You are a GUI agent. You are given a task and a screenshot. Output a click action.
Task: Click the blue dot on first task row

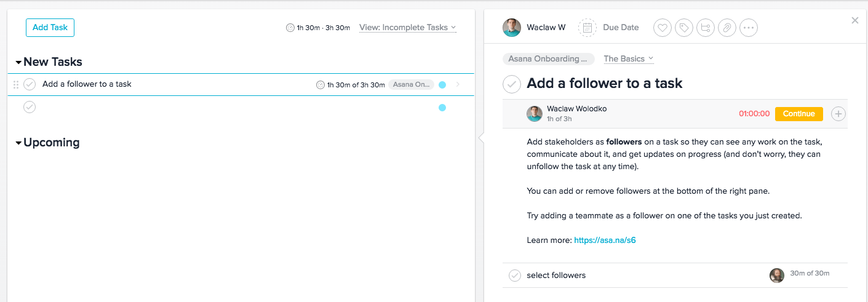click(x=442, y=85)
